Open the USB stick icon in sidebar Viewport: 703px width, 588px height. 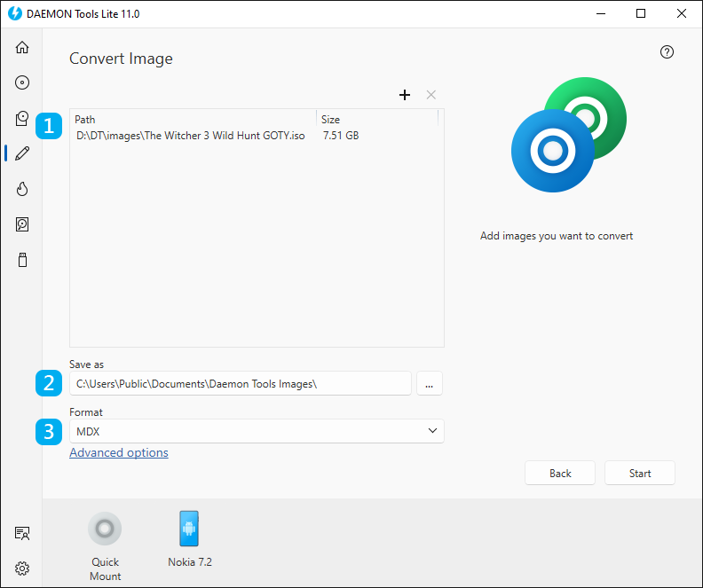click(22, 260)
